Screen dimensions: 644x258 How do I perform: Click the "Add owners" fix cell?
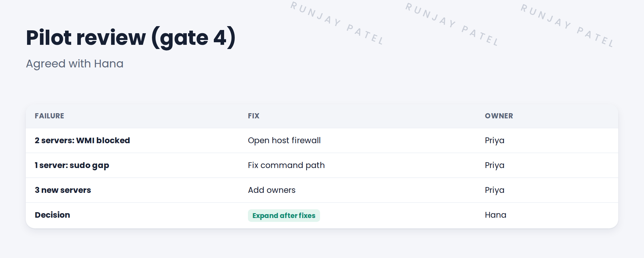272,190
